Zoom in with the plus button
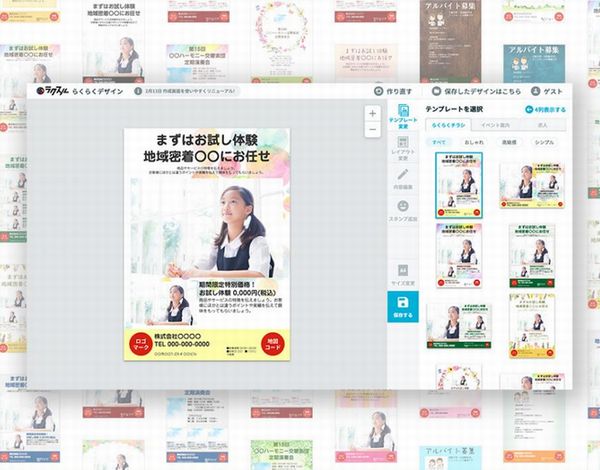Screen dimensions: 600x470 pyautogui.click(x=373, y=114)
